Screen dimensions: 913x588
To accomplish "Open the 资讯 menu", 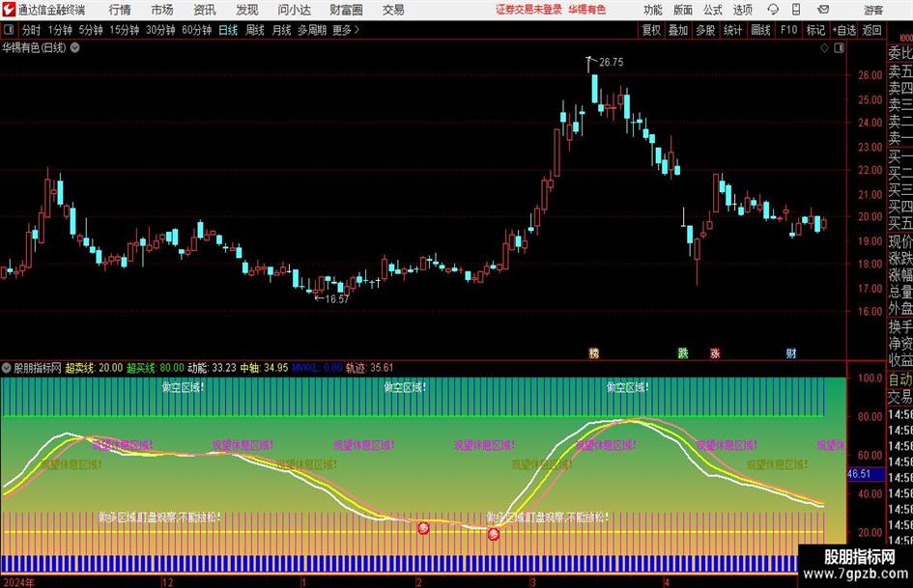I will (205, 10).
